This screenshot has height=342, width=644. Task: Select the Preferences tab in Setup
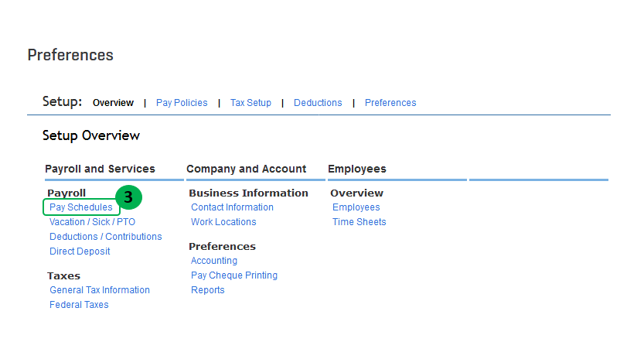pos(390,103)
